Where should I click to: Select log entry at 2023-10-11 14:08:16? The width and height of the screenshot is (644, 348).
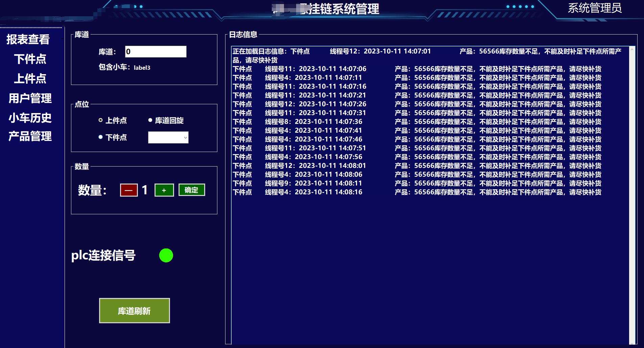tap(417, 192)
